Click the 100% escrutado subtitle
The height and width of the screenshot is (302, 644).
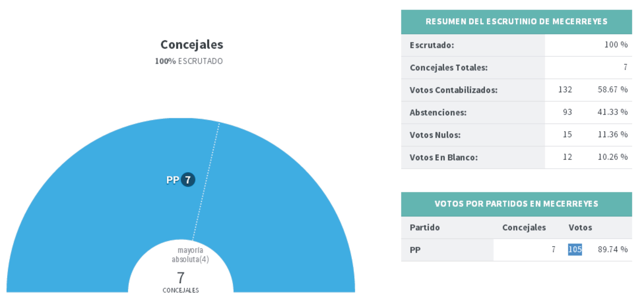189,61
